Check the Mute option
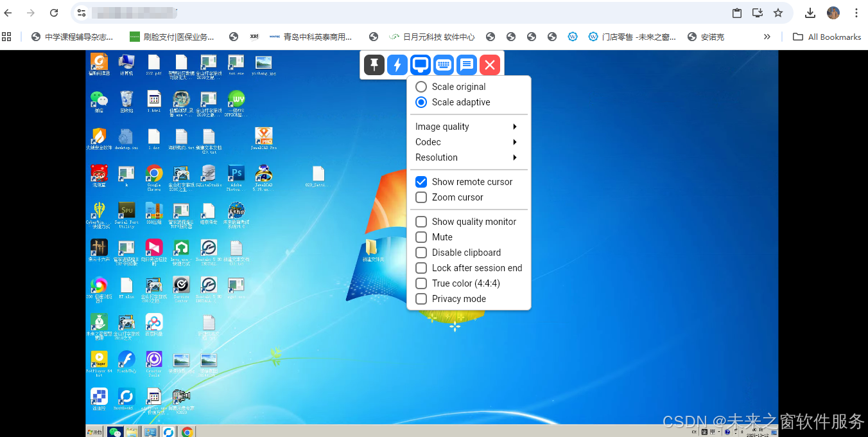 pos(421,237)
